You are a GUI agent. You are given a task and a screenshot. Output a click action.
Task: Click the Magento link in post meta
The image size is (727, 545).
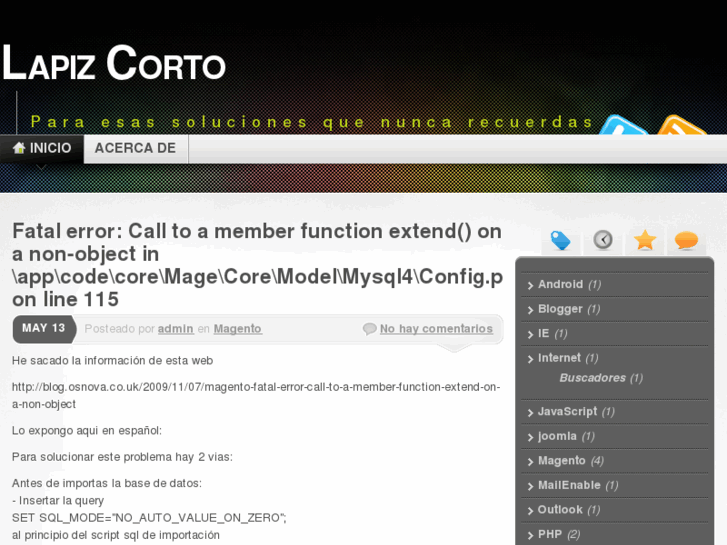[237, 329]
